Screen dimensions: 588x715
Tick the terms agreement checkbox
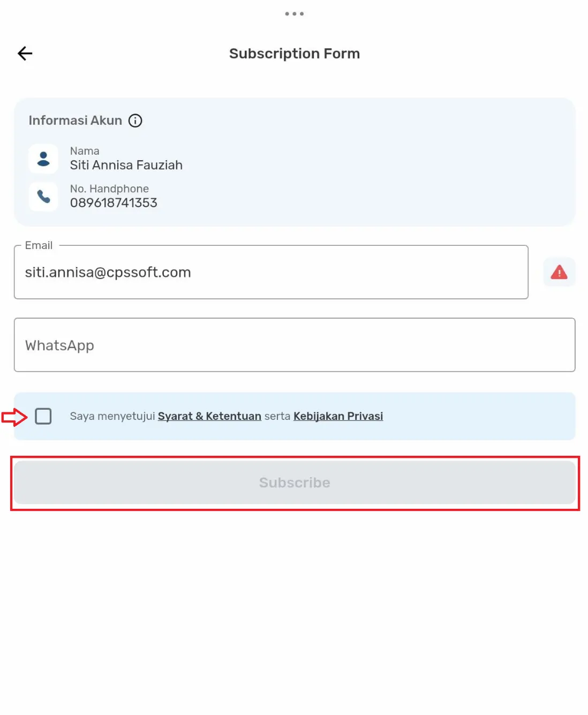43,416
